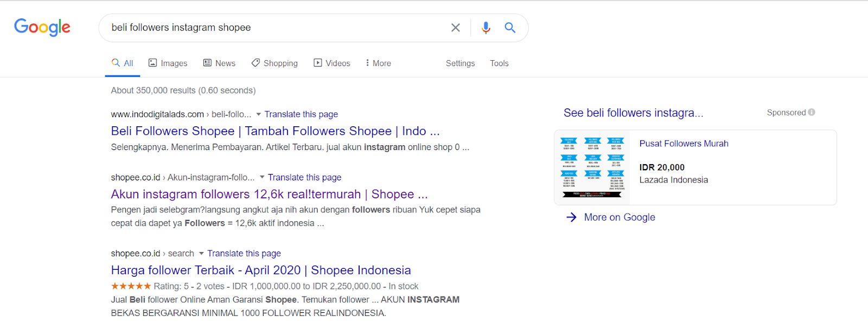Open 'Harga follower Terbaik - April 2020' result

pyautogui.click(x=261, y=270)
